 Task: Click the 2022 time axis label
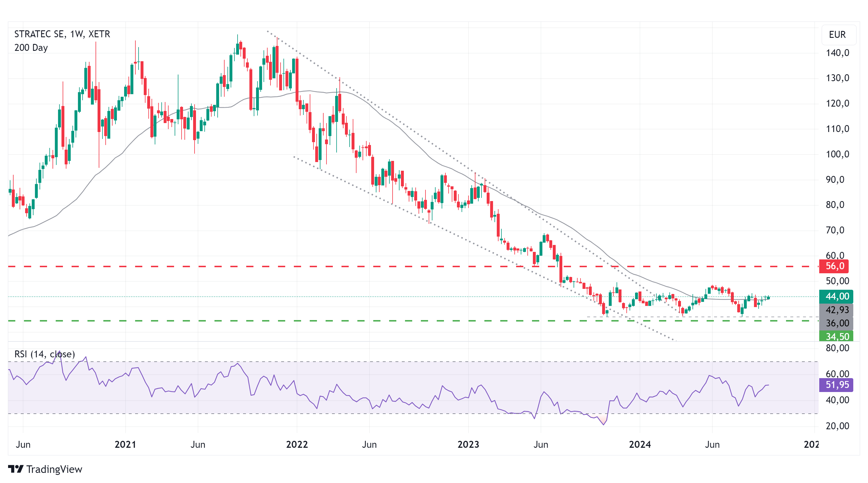[x=297, y=444]
